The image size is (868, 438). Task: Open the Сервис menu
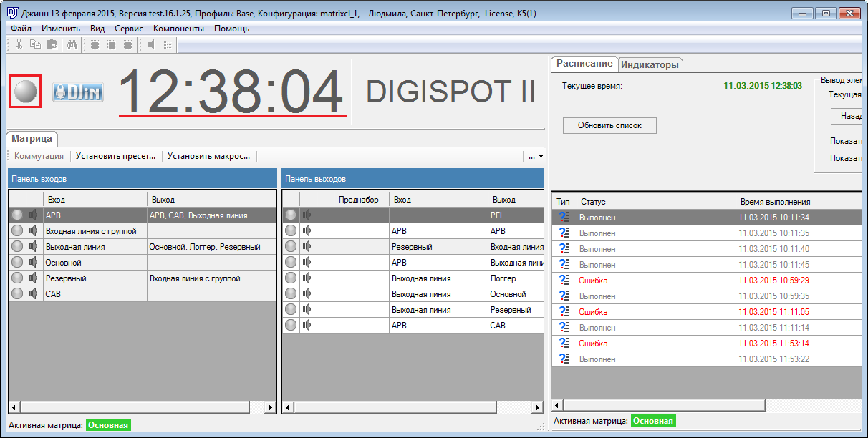129,29
